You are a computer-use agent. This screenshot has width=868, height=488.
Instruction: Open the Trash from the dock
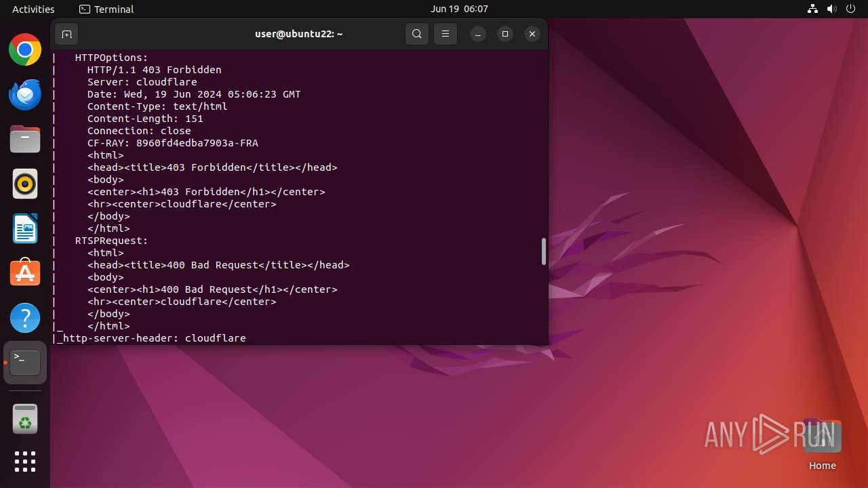tap(25, 418)
